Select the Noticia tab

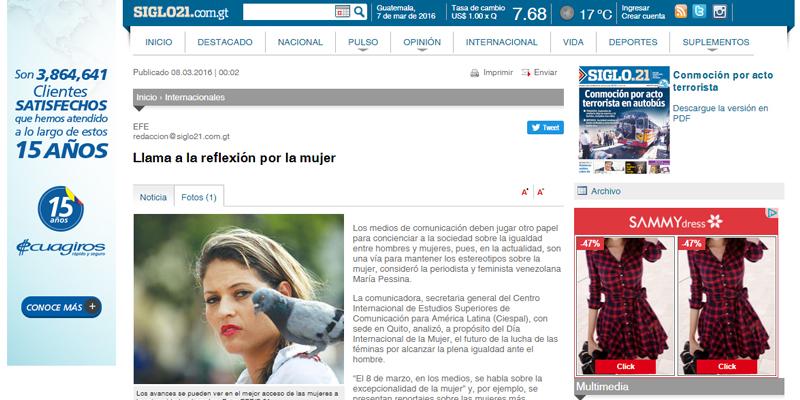tap(153, 198)
